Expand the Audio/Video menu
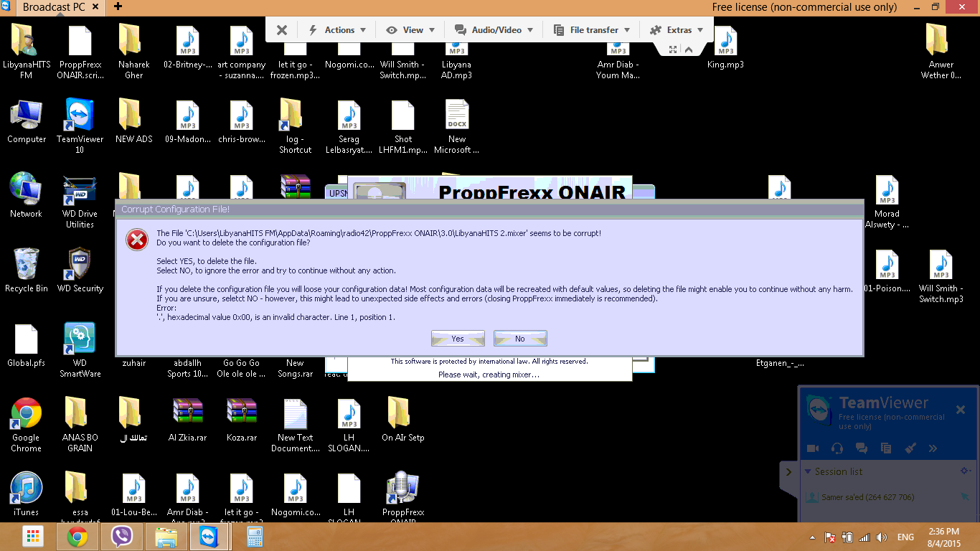The height and width of the screenshot is (551, 980). click(x=494, y=30)
